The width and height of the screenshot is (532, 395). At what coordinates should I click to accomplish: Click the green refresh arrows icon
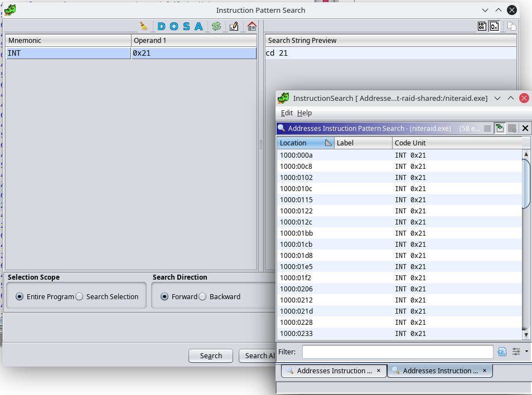[216, 26]
